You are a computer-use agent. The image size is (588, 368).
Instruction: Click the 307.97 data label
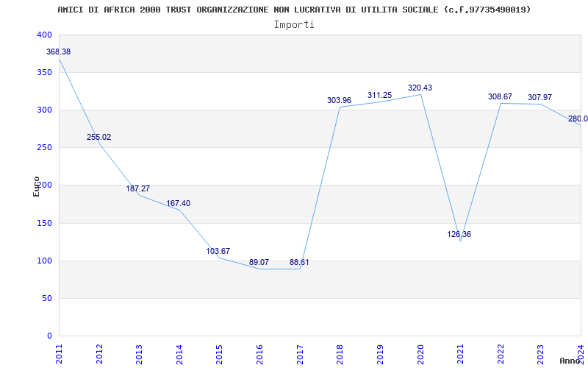[539, 97]
